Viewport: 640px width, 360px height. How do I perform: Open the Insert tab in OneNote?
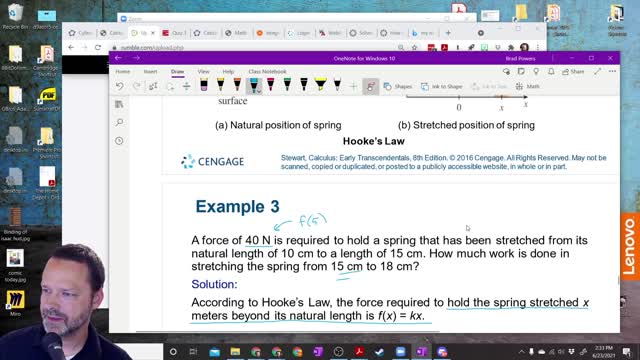tap(150, 71)
